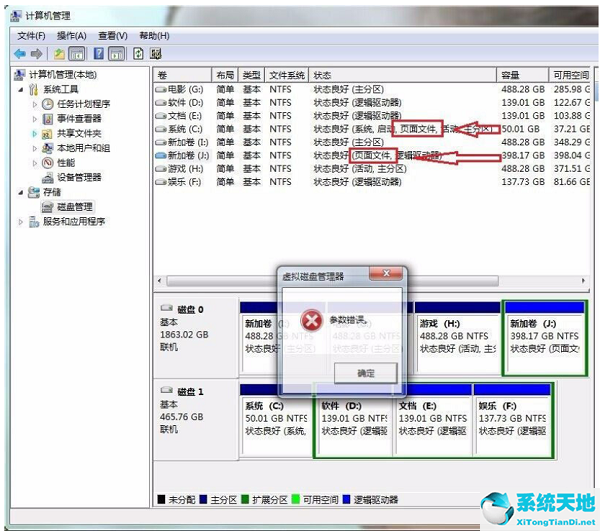
Task: Click the 确定 button in error dialog
Action: point(366,373)
